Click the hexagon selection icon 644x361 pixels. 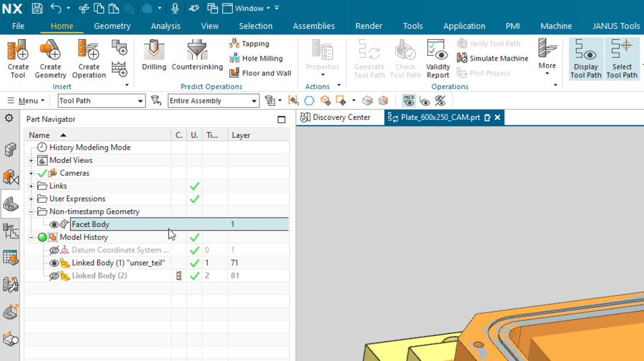(x=309, y=100)
